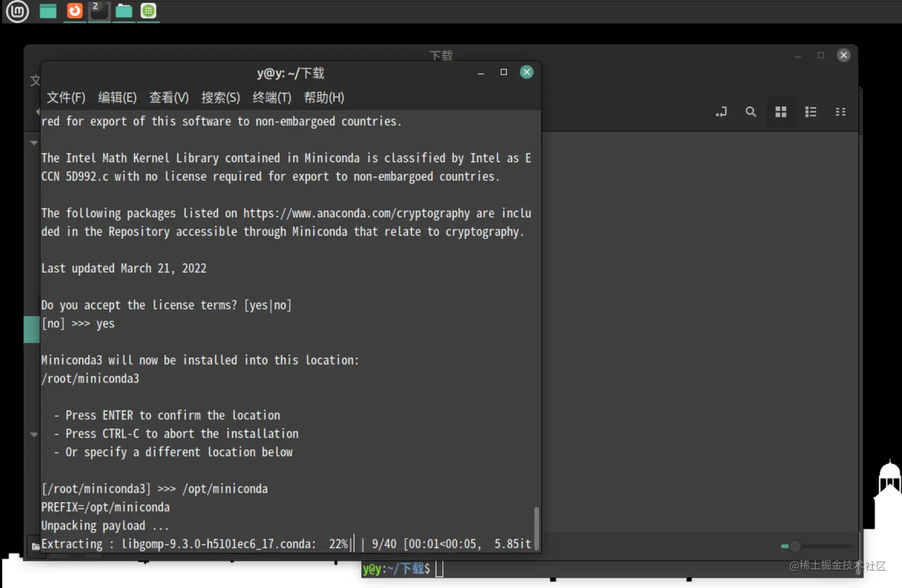
Task: Click the '/root/miniconda3' default path line
Action: pos(90,379)
